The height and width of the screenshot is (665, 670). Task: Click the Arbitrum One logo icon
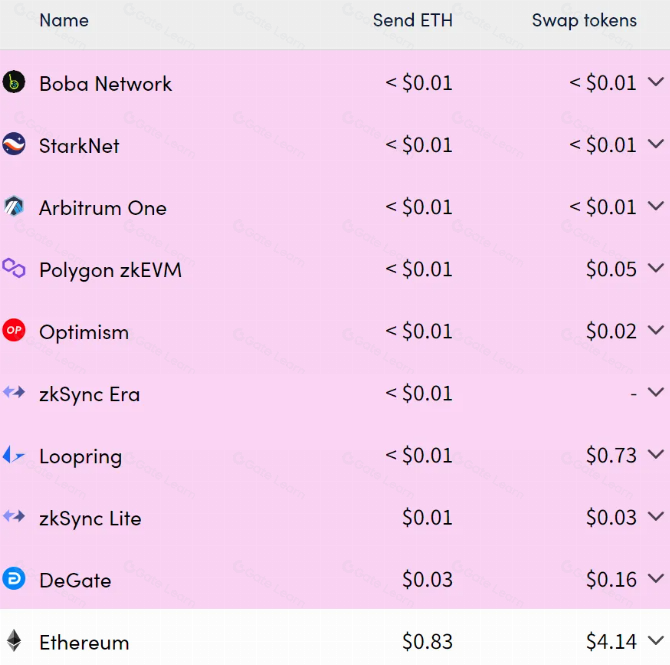[14, 206]
